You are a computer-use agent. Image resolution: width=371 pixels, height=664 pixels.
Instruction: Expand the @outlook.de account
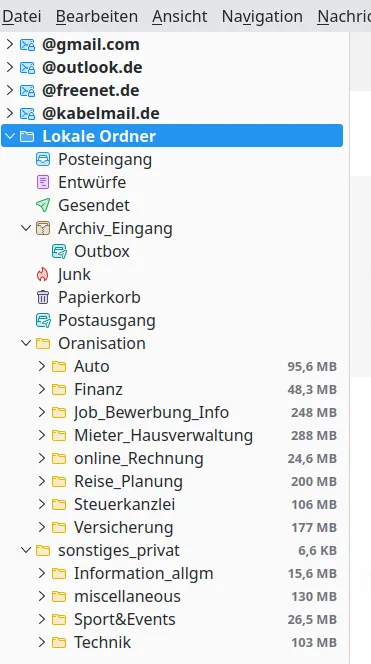point(10,67)
